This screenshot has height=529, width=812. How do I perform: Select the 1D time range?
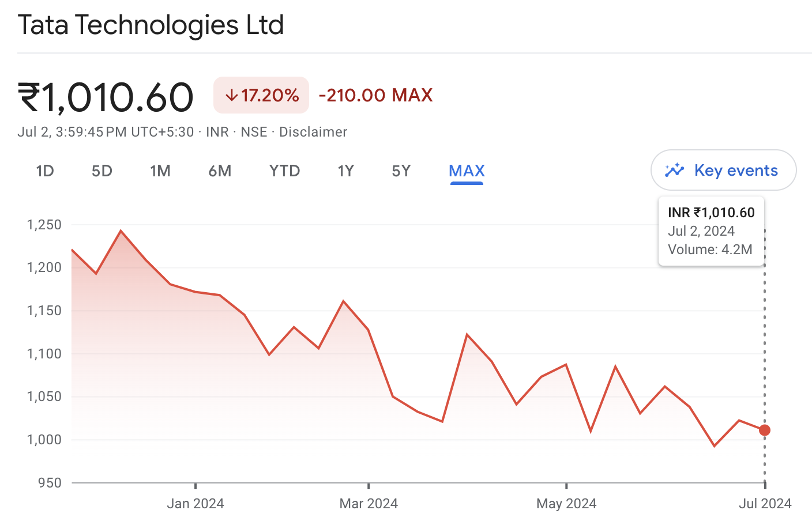pyautogui.click(x=45, y=171)
